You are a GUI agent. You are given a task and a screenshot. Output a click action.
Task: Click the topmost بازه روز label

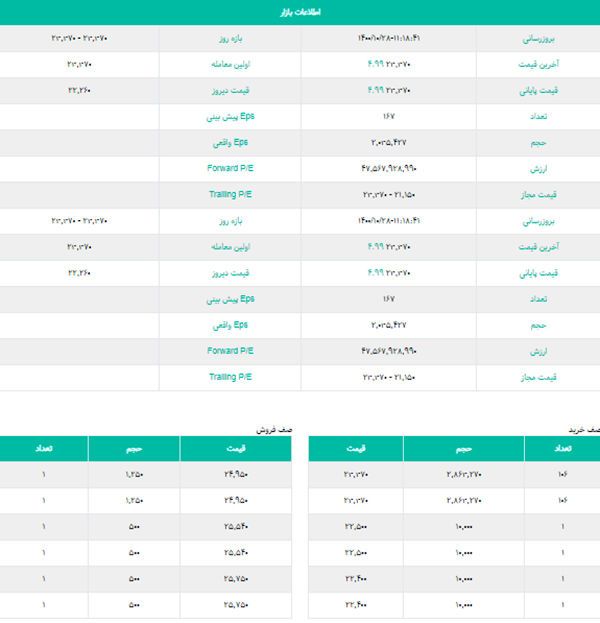pos(230,39)
